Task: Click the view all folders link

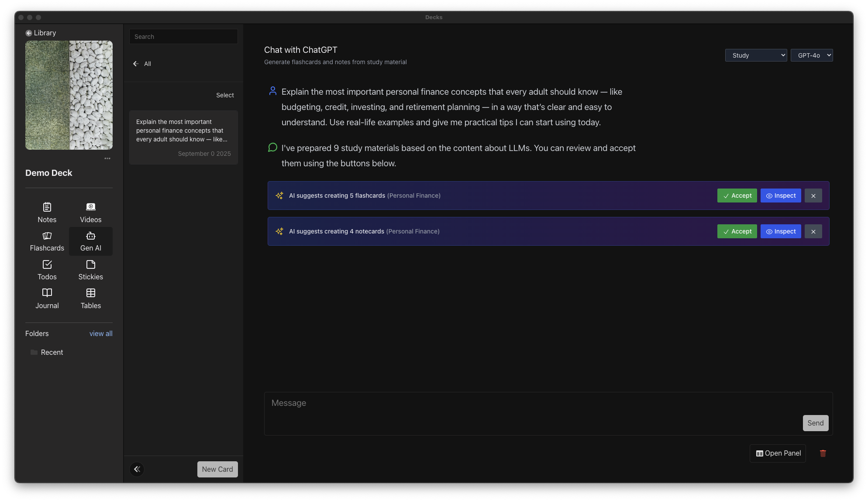Action: coord(101,333)
